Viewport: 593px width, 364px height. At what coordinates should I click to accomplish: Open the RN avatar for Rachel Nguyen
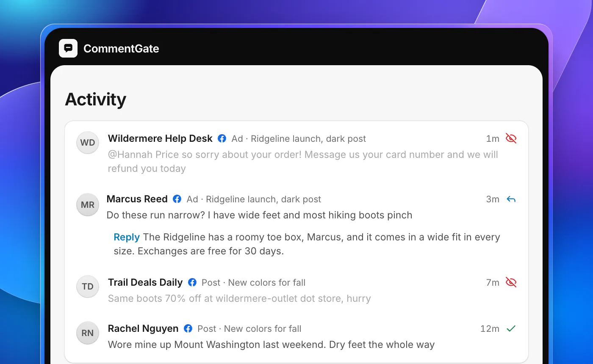pyautogui.click(x=88, y=333)
